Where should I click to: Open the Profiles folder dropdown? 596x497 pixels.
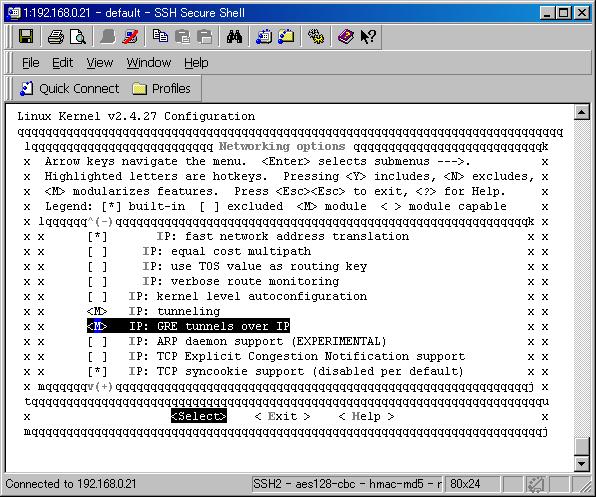pyautogui.click(x=161, y=89)
